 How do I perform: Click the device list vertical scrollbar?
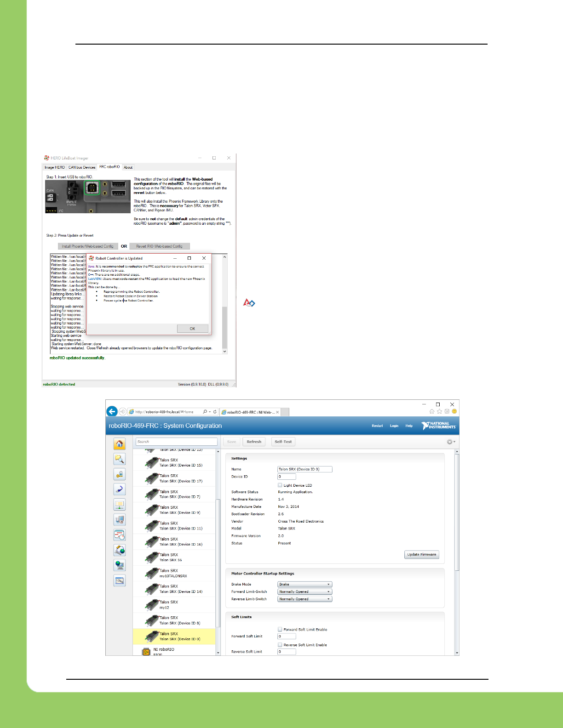pyautogui.click(x=218, y=552)
